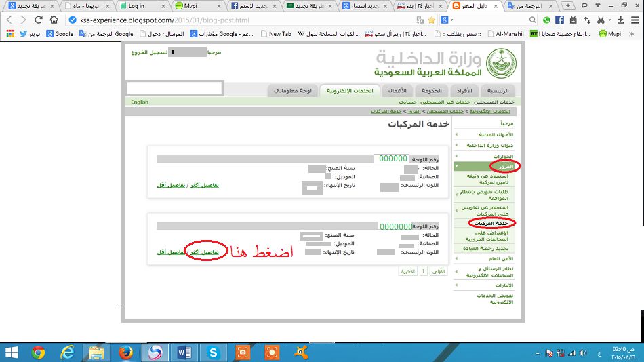Launch Skype from the taskbar

214,351
